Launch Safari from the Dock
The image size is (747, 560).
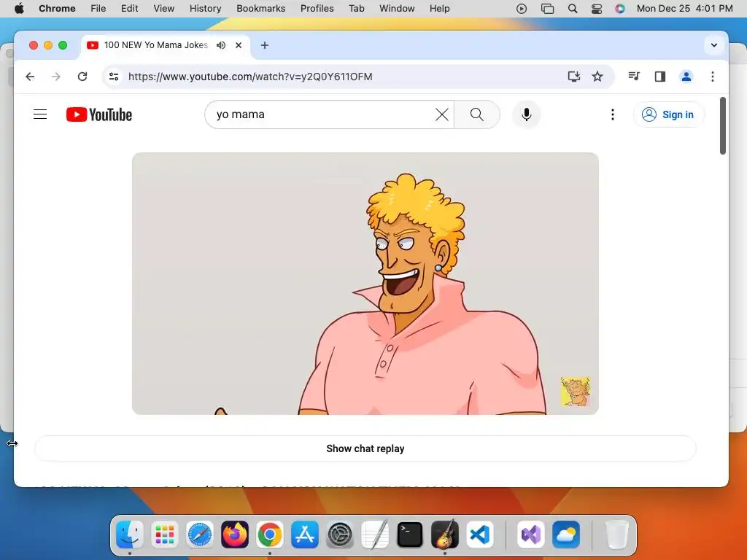coord(200,534)
